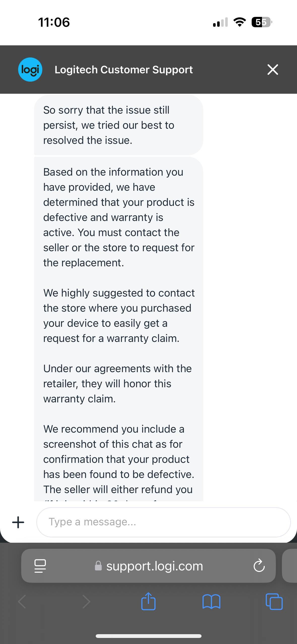297x644 pixels.
Task: Tap the clock in the status bar
Action: point(54,22)
